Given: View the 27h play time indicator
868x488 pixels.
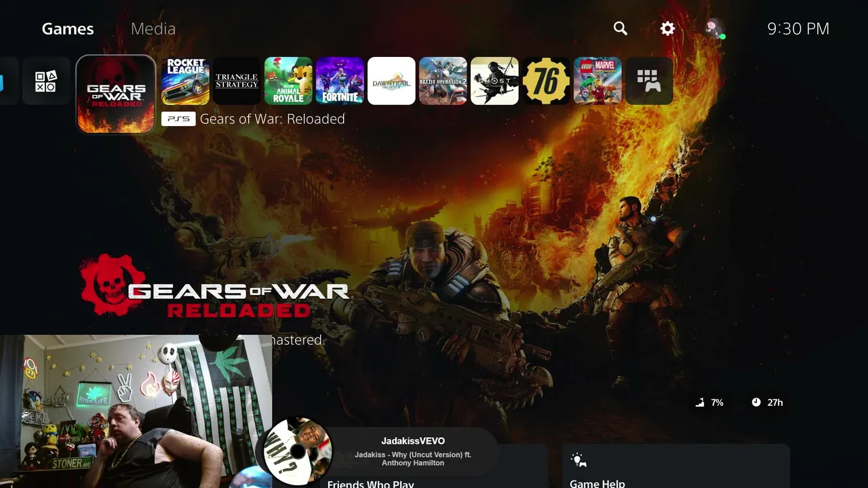Looking at the screenshot, I should tap(767, 403).
